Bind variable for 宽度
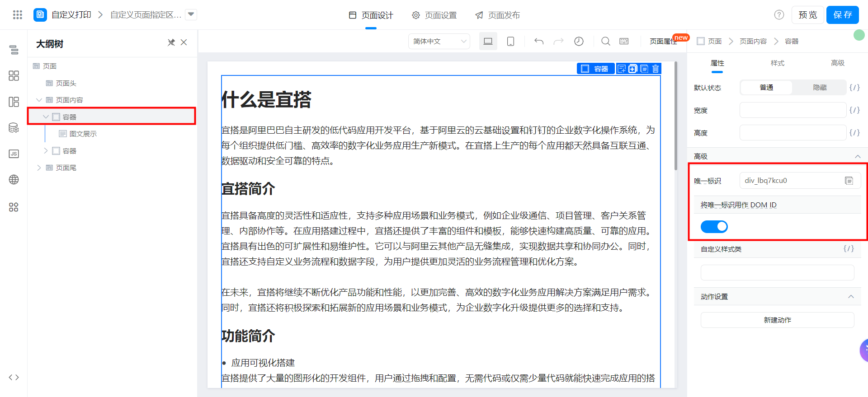Image resolution: width=868 pixels, height=397 pixels. 854,110
